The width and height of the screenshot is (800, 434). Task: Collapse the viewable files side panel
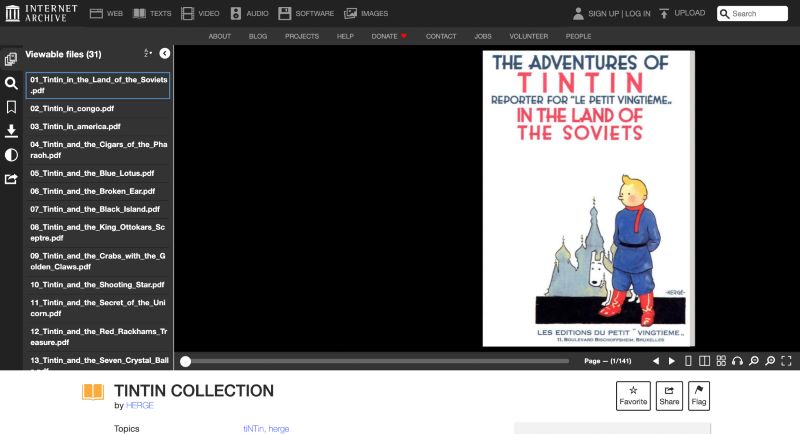pyautogui.click(x=164, y=54)
